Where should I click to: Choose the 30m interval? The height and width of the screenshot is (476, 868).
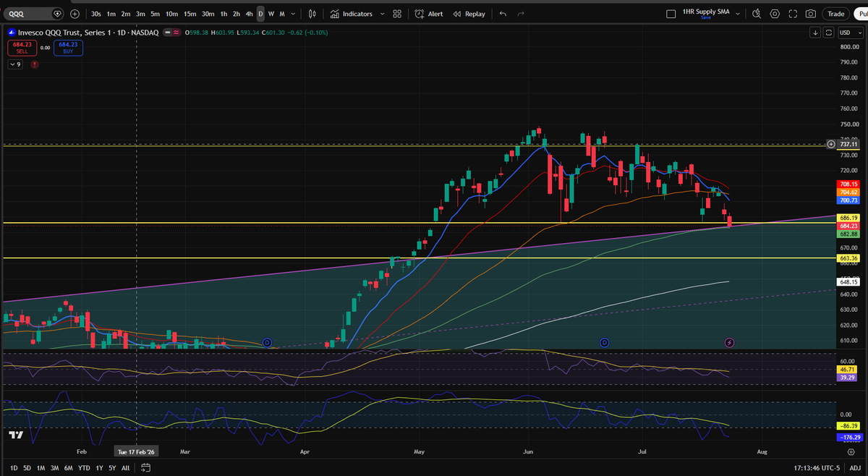(208, 14)
